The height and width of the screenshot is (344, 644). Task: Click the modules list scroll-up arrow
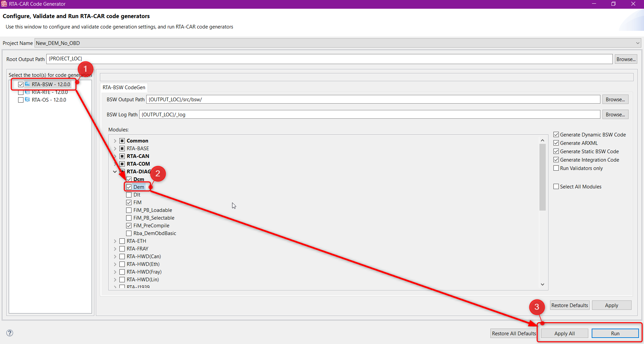pos(542,140)
